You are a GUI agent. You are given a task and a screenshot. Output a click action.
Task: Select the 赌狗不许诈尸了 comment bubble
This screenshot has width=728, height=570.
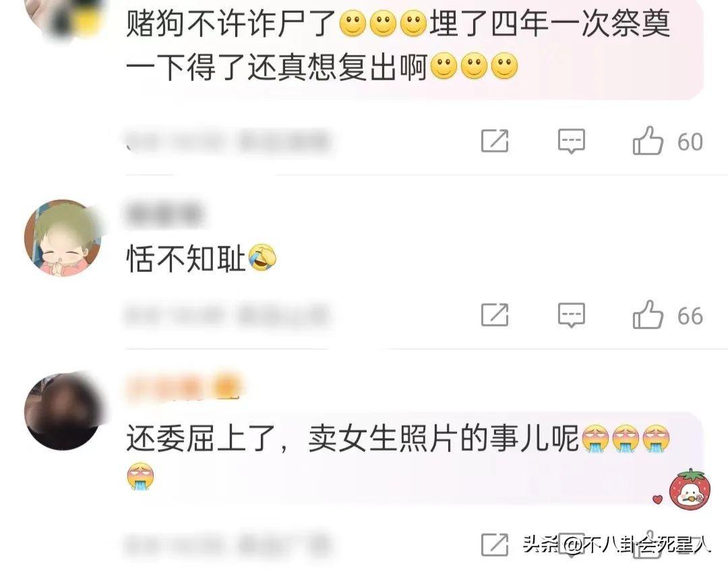click(x=413, y=45)
